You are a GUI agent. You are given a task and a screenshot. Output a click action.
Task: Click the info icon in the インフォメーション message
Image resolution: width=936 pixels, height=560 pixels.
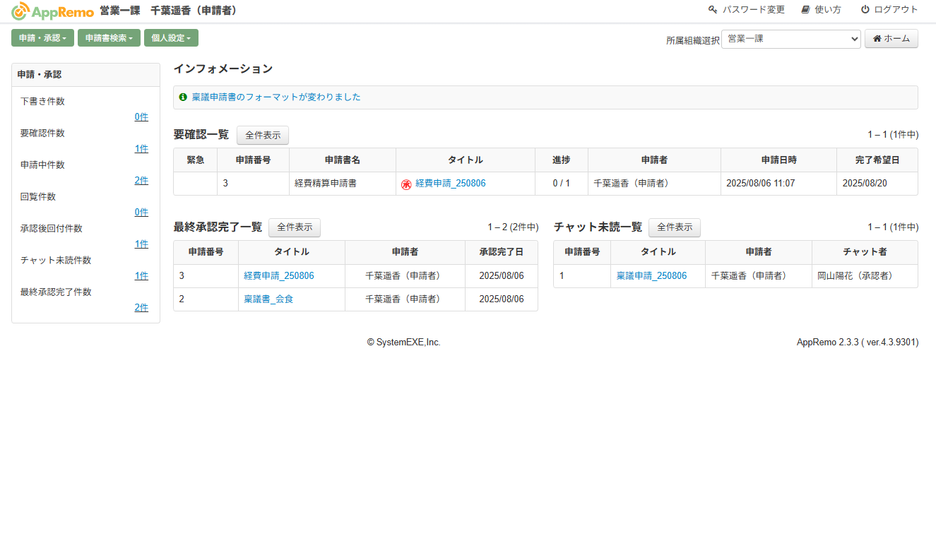click(184, 97)
